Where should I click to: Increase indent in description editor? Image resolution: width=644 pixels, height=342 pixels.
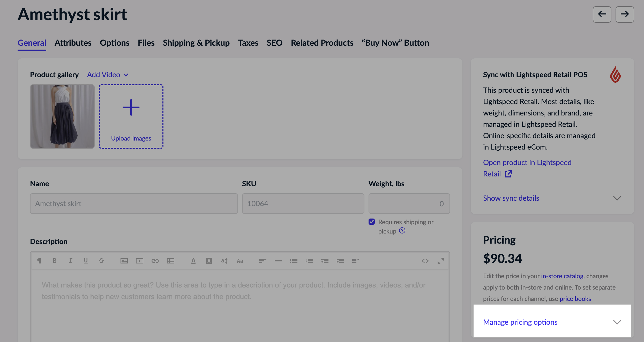(340, 261)
